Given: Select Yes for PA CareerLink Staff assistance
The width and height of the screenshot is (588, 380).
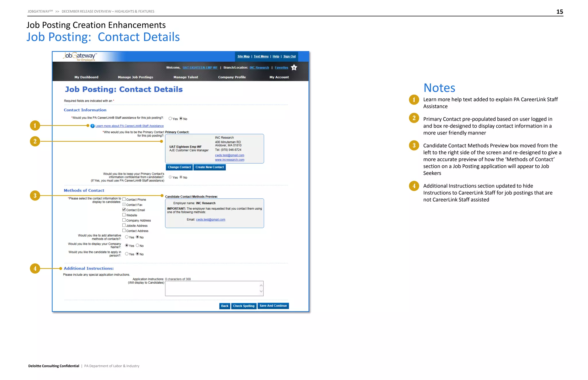Looking at the screenshot, I should [170, 118].
